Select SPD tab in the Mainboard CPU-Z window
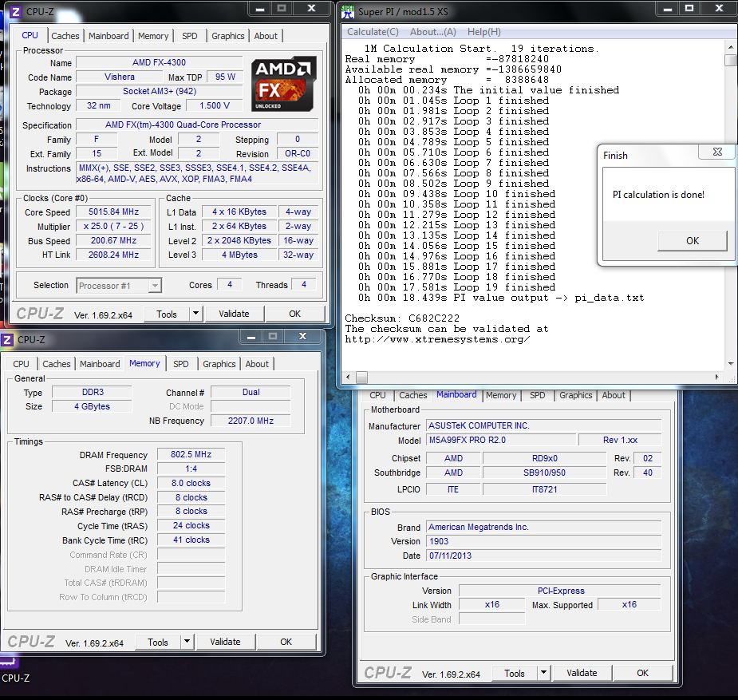Image resolution: width=738 pixels, height=700 pixels. 537,395
